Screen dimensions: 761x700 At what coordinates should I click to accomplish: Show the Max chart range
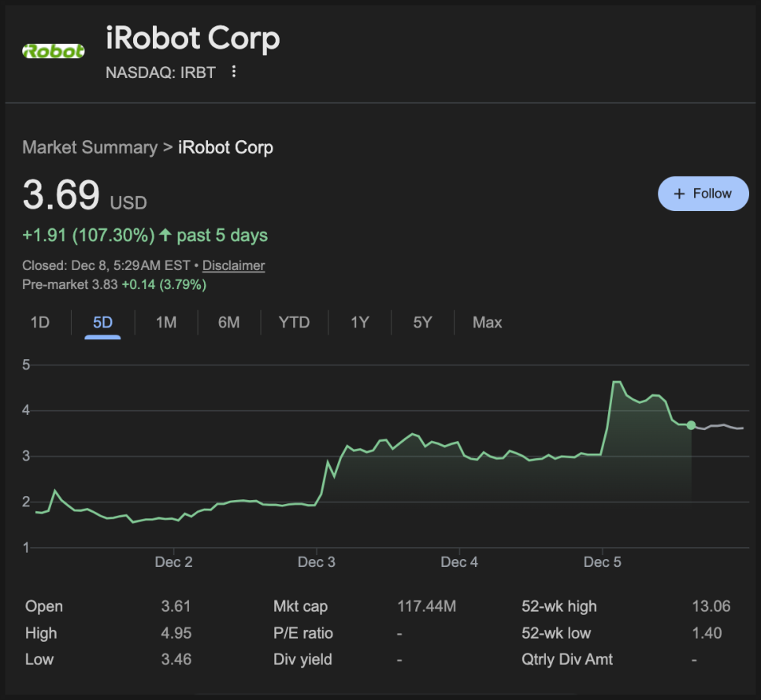487,322
